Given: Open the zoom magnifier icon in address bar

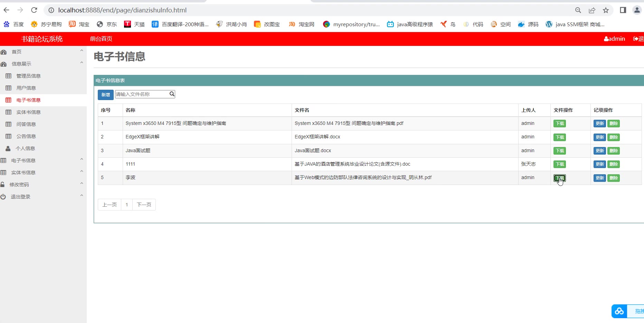Looking at the screenshot, I should coord(578,10).
